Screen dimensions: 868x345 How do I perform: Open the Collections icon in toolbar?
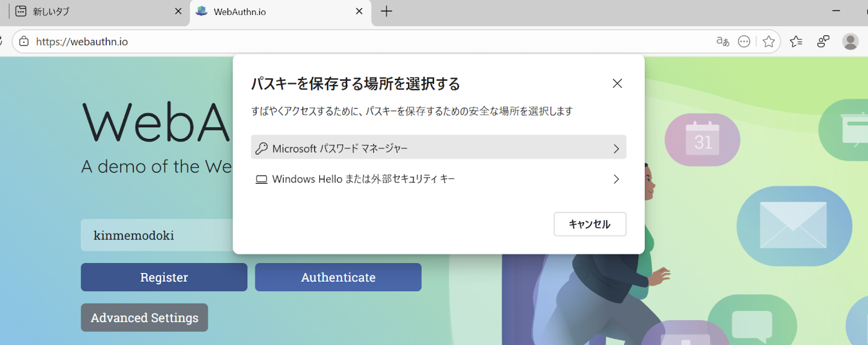(x=823, y=42)
